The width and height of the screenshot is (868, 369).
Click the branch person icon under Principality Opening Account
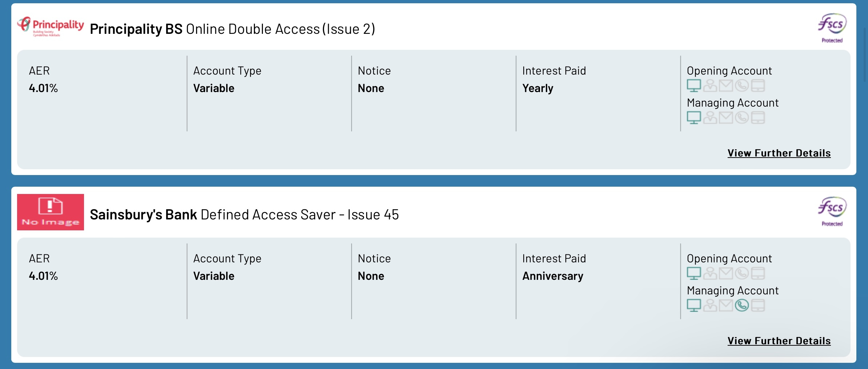(710, 86)
